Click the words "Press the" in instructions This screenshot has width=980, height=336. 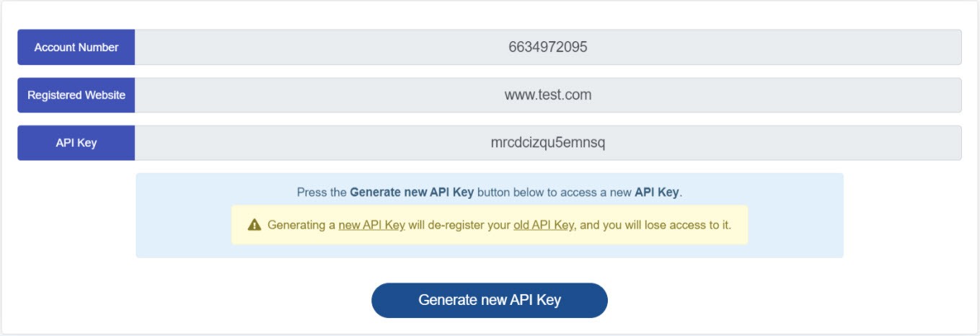pyautogui.click(x=322, y=193)
